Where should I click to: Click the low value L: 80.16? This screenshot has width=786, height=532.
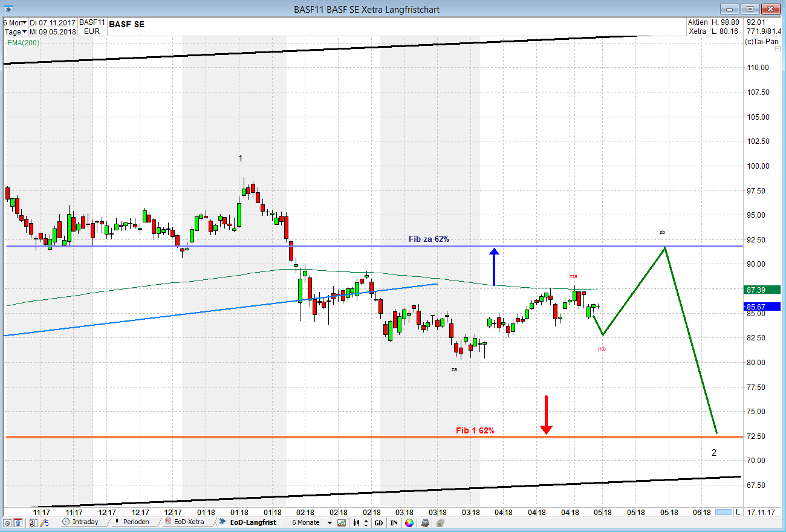726,31
